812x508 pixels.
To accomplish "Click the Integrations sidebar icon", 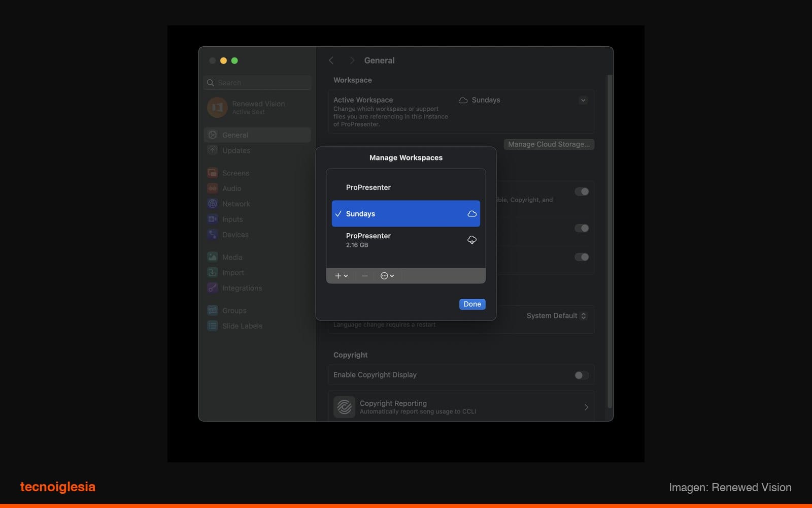I will (213, 288).
